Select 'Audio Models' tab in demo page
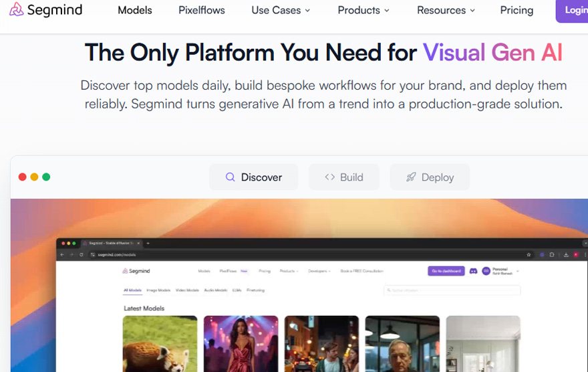Viewport: 588px width, 372px height. coord(216,290)
